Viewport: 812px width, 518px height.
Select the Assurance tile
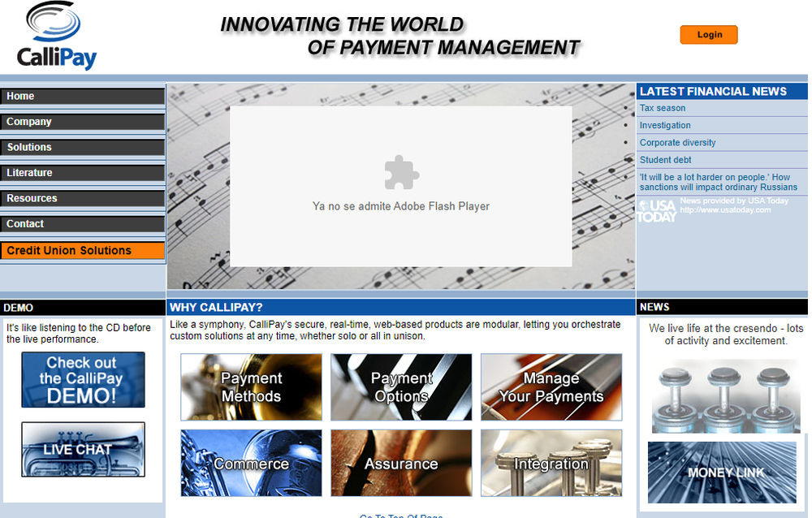pos(401,463)
